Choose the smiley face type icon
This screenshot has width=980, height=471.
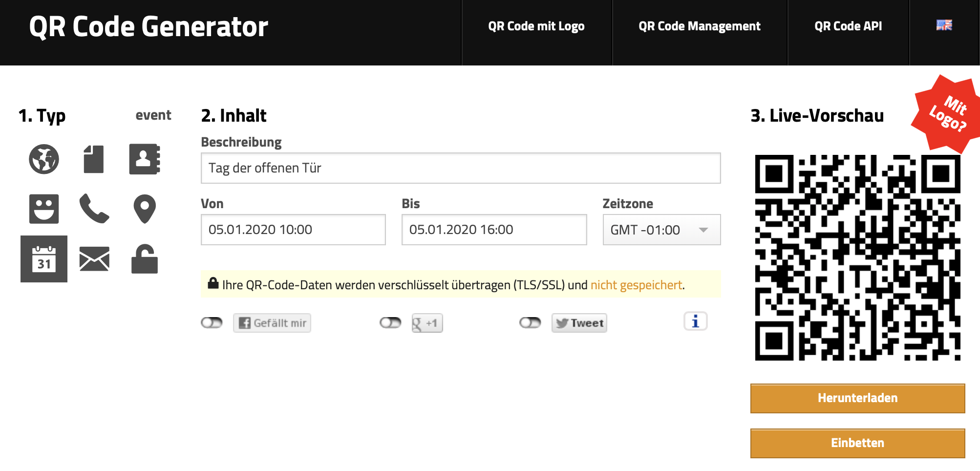click(x=43, y=209)
